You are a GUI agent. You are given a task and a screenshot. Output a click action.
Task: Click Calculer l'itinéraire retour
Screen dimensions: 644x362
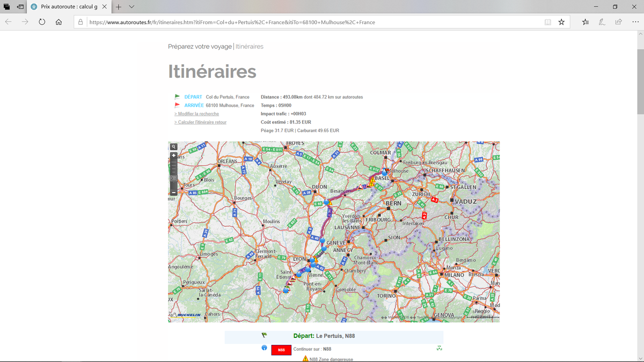click(x=201, y=122)
